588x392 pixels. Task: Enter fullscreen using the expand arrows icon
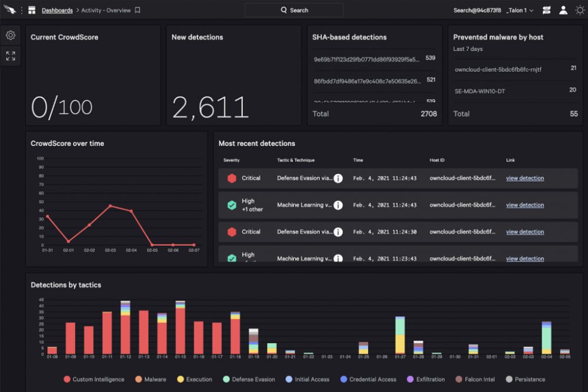(11, 56)
